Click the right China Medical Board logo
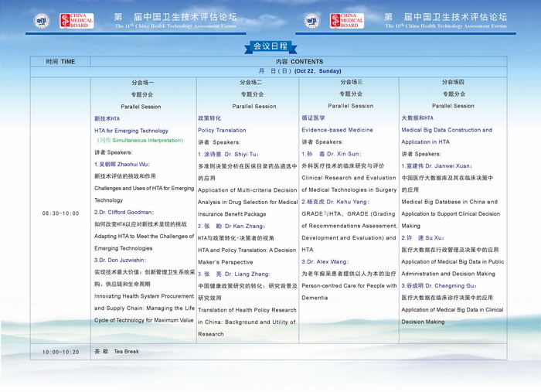 [347, 21]
